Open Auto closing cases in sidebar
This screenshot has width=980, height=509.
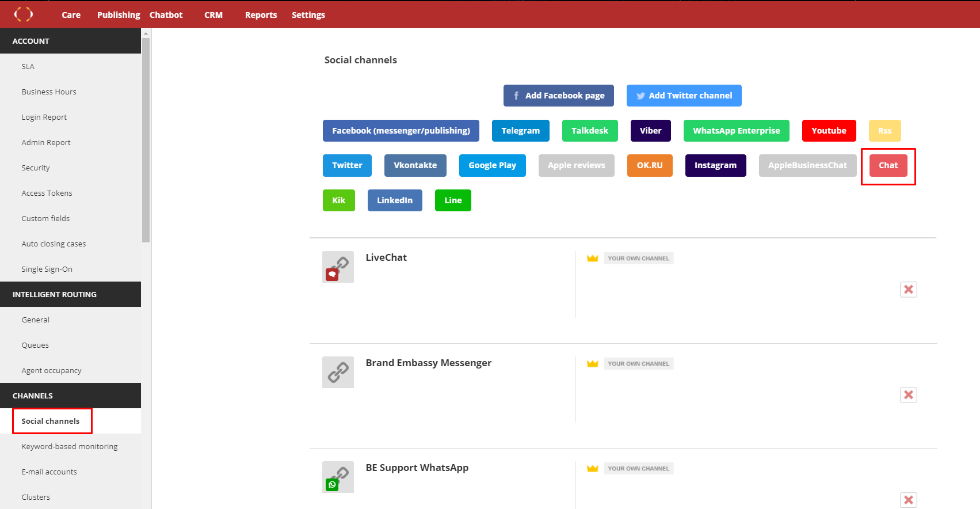(70, 244)
